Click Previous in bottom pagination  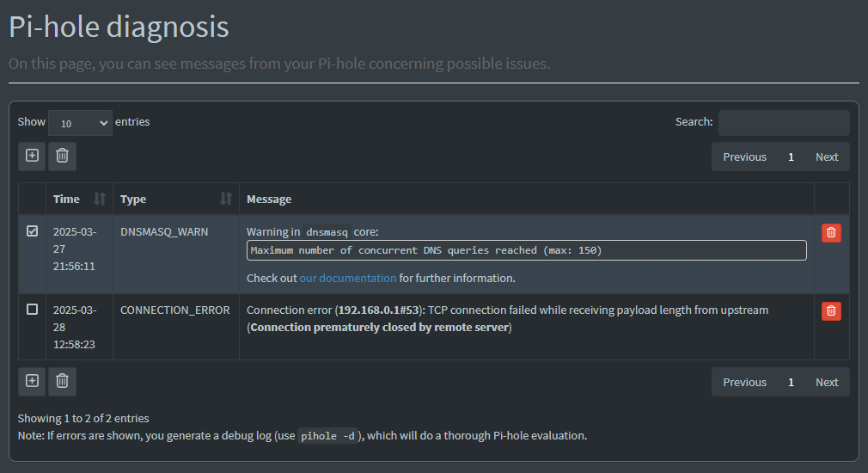[x=744, y=382]
